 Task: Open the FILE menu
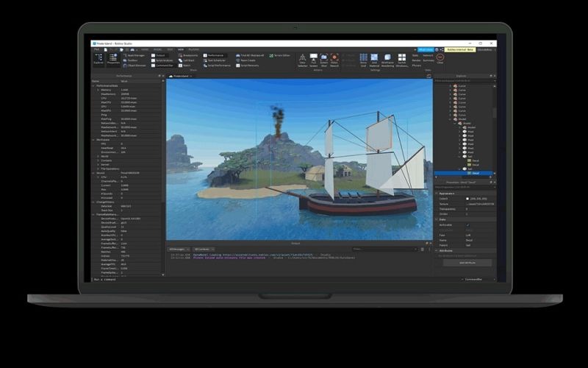[x=97, y=49]
